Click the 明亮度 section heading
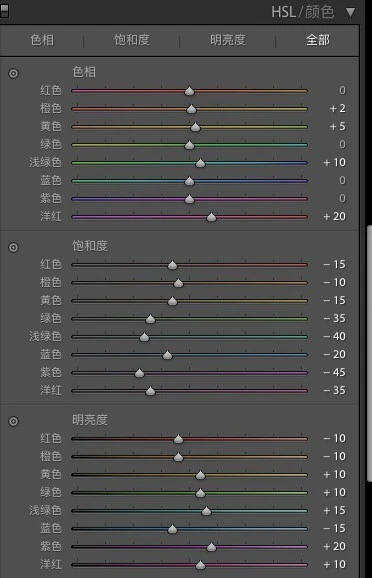The width and height of the screenshot is (372, 578). point(90,420)
